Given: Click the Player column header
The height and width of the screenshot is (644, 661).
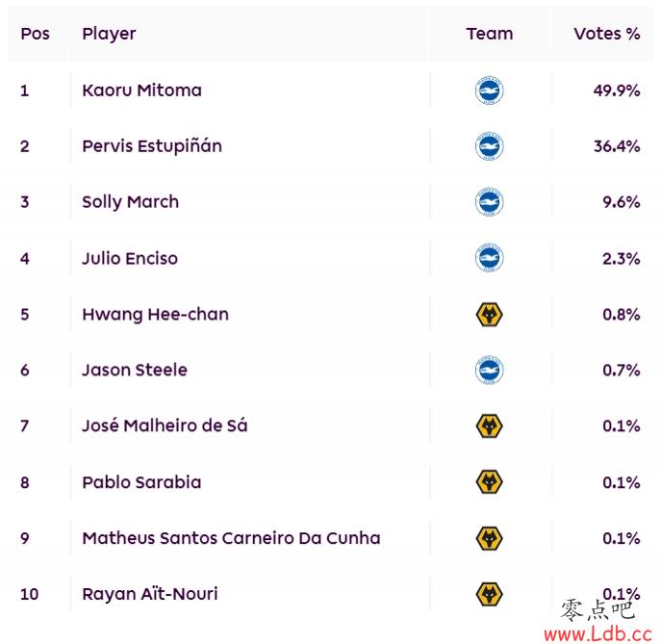Looking at the screenshot, I should (109, 34).
